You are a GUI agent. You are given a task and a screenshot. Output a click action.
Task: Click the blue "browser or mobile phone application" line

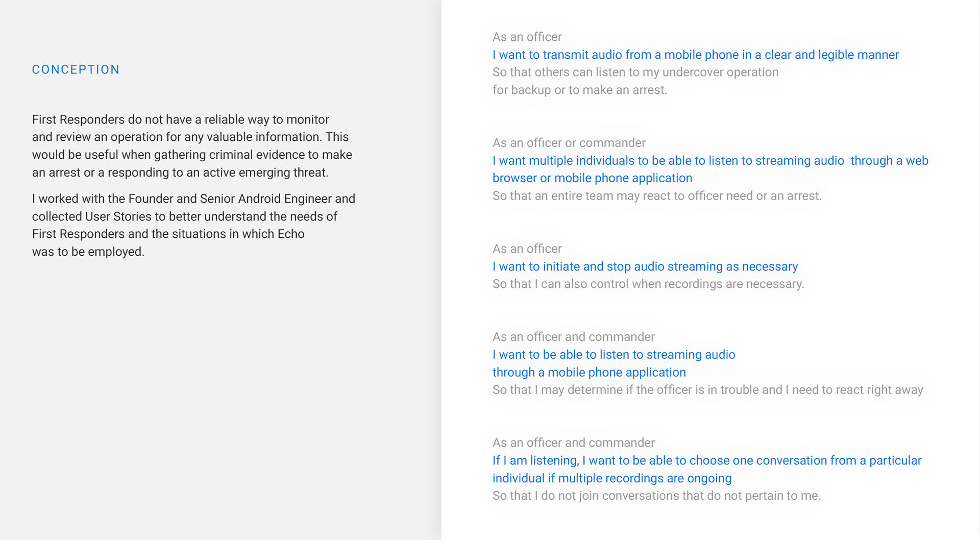(592, 178)
